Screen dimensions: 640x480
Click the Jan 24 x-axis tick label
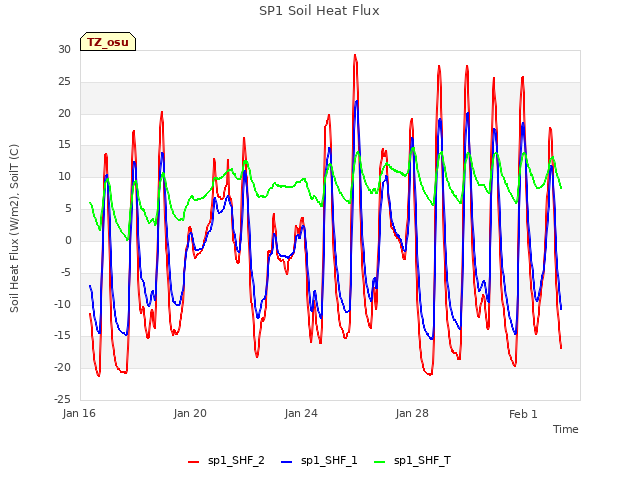tap(301, 413)
